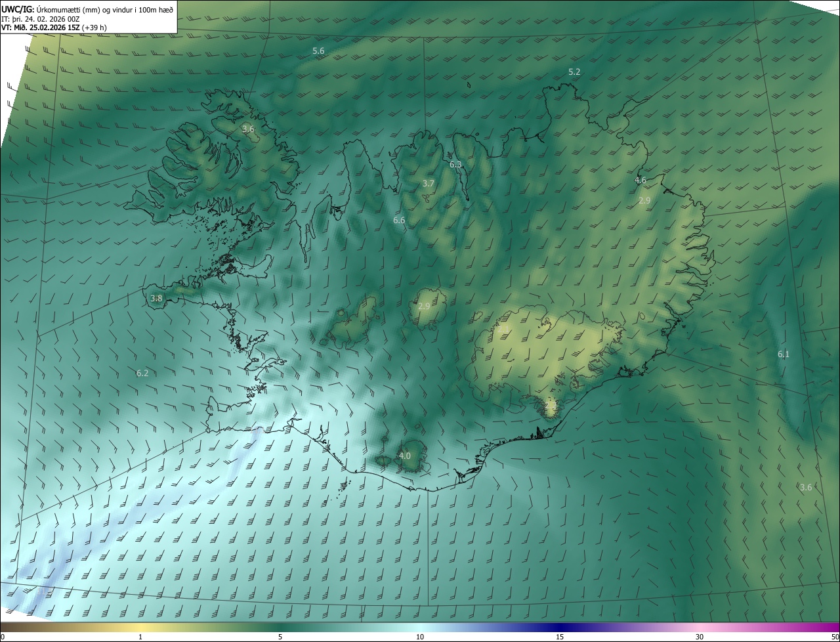This screenshot has height=642, width=840.
Task: Click the 6.3 value label
Action: (455, 165)
